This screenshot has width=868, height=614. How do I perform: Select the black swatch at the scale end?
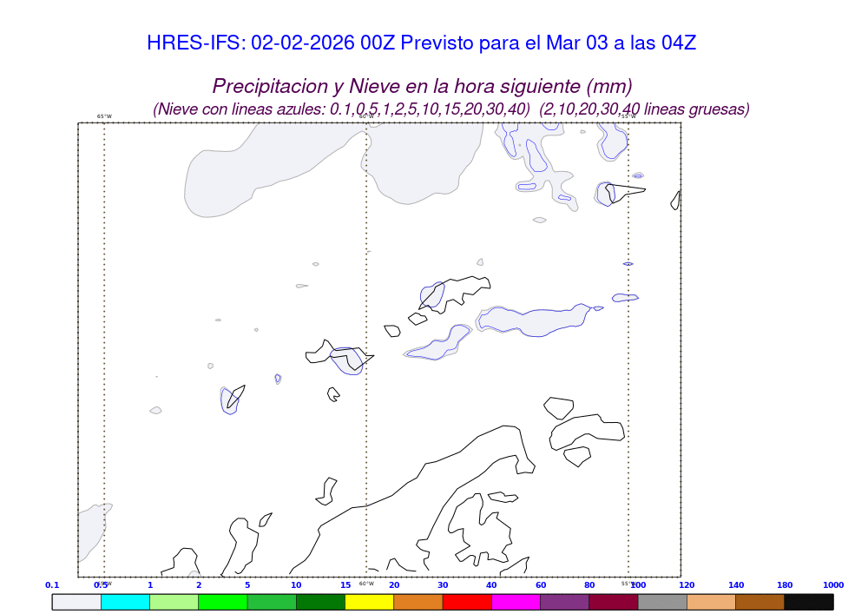pyautogui.click(x=808, y=602)
